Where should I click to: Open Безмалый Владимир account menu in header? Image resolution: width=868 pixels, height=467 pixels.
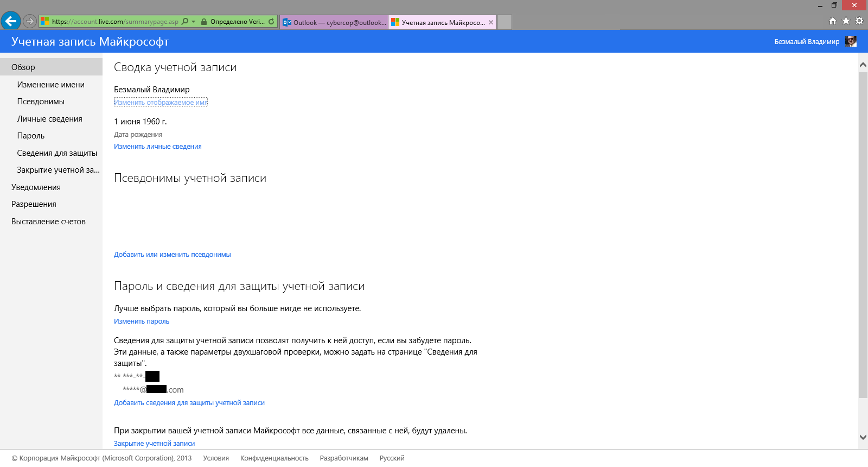(x=807, y=42)
